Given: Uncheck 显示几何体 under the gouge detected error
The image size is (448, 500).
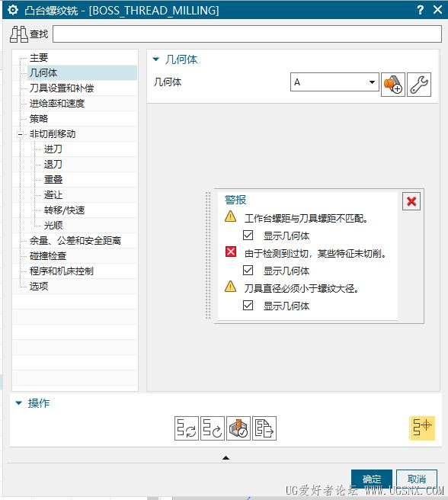Looking at the screenshot, I should [x=248, y=271].
